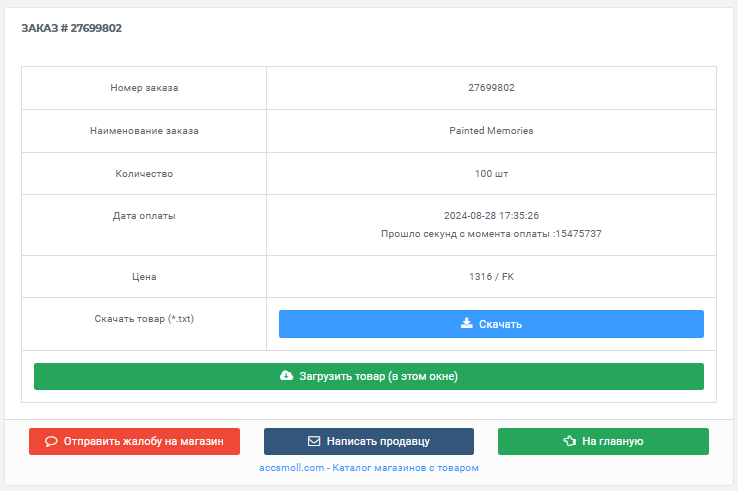Open Написать продавцу to message the seller

pos(368,441)
